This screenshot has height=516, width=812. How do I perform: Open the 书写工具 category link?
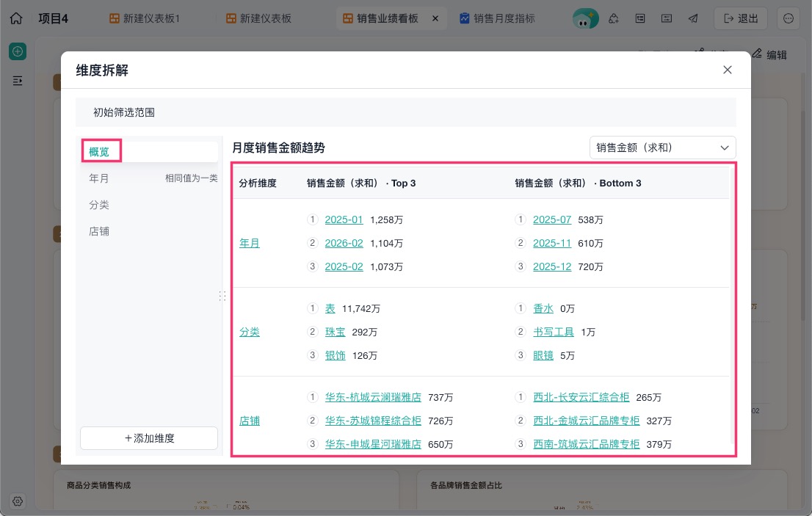coord(554,332)
